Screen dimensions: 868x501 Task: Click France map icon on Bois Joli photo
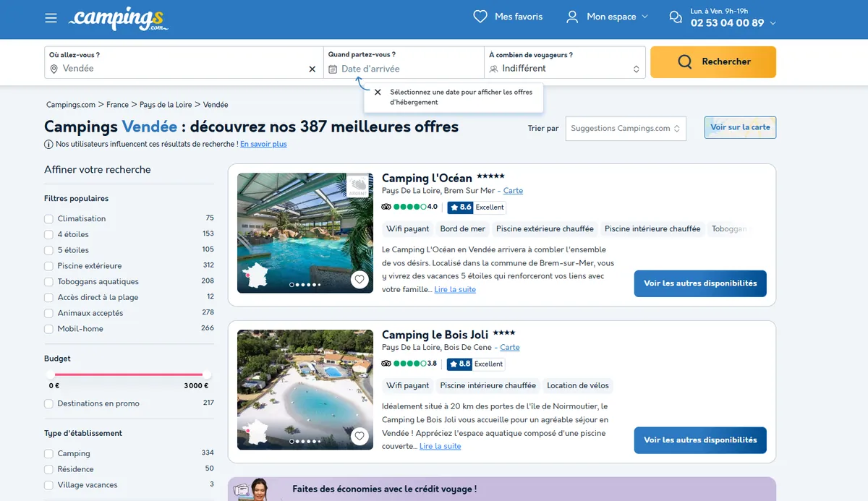click(x=257, y=434)
